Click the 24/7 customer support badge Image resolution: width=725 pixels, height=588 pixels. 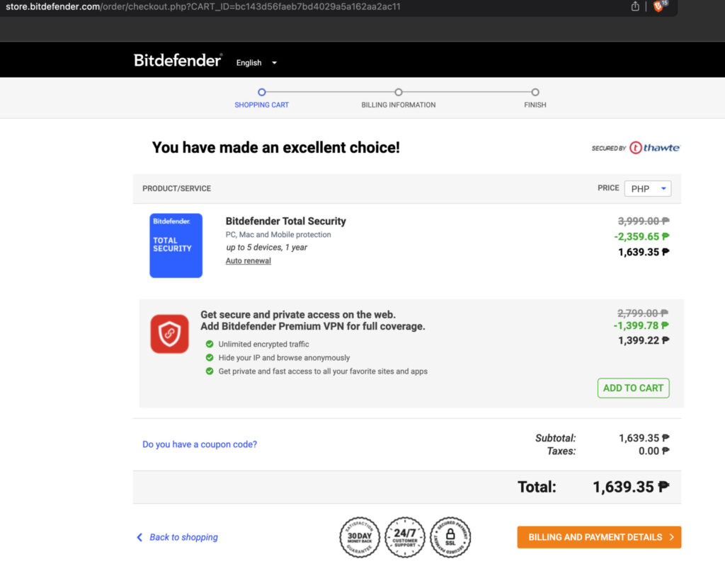(x=405, y=537)
